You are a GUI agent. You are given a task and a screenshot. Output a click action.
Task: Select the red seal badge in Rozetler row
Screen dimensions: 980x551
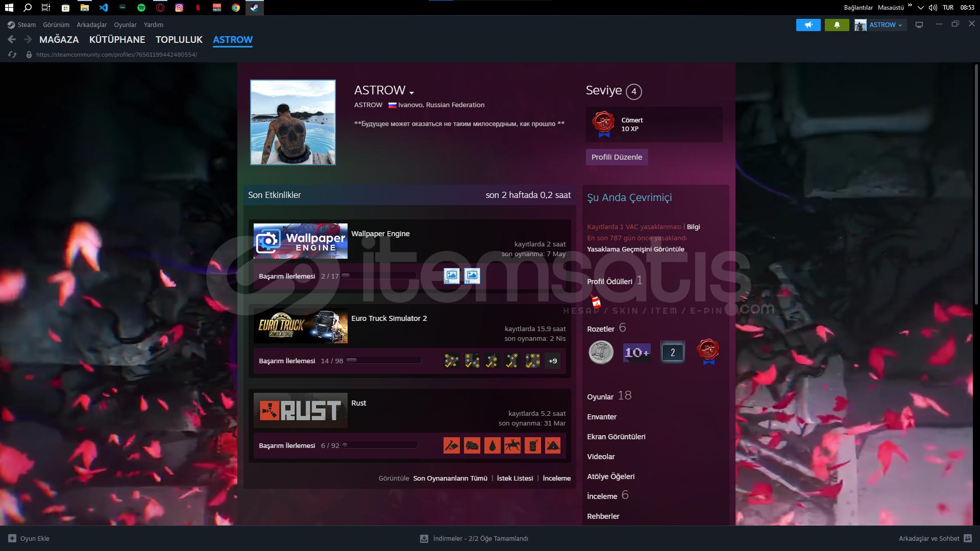click(x=708, y=352)
